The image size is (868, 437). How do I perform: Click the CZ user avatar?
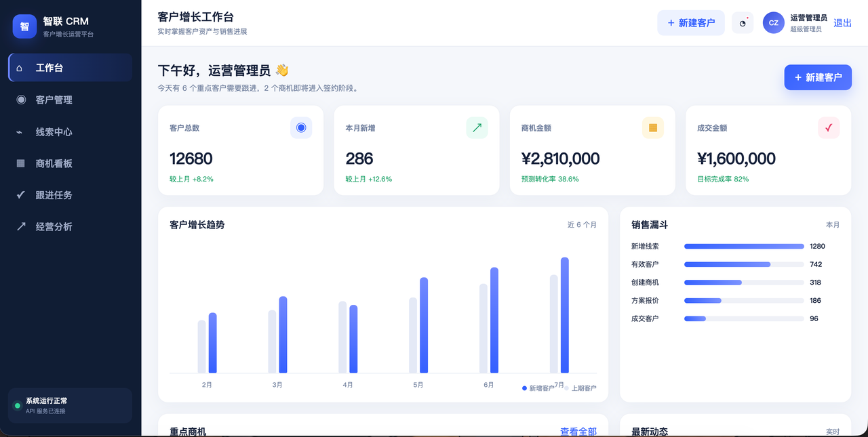click(774, 23)
